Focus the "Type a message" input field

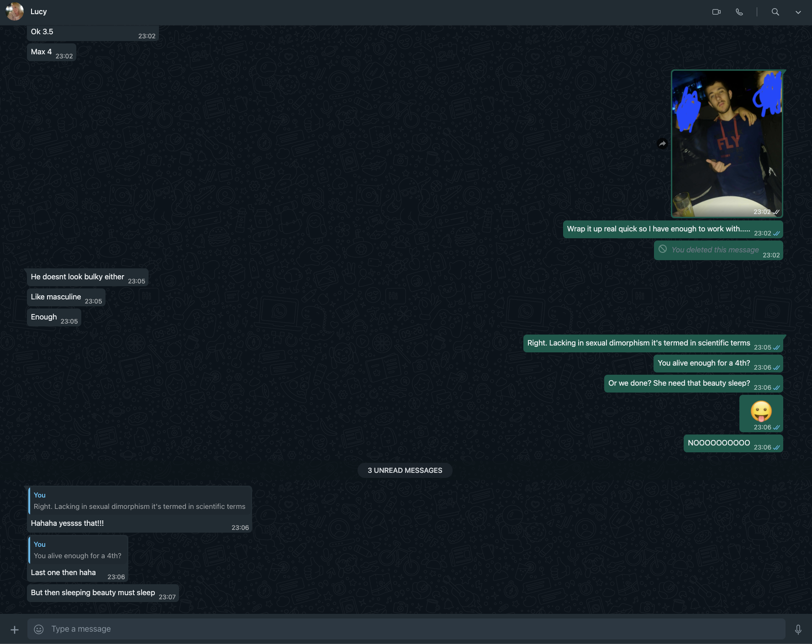click(x=406, y=629)
